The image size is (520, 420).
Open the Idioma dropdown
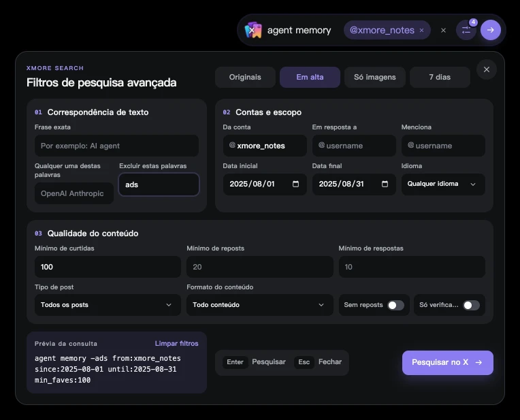point(443,184)
